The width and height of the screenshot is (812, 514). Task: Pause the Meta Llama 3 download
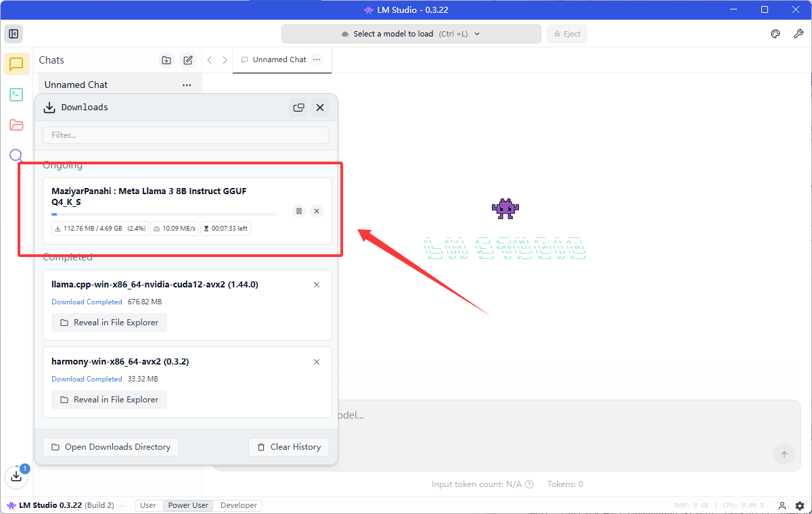point(299,211)
